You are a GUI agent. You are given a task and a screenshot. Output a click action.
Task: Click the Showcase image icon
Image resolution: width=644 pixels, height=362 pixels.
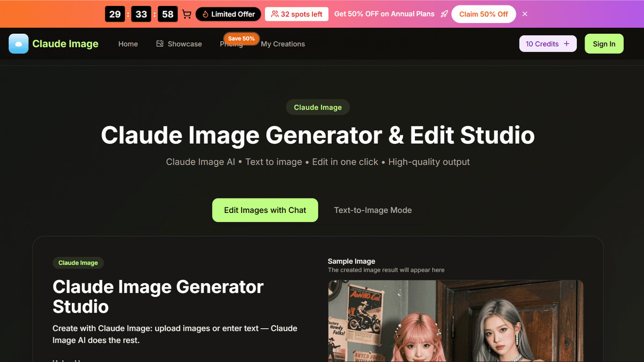160,43
